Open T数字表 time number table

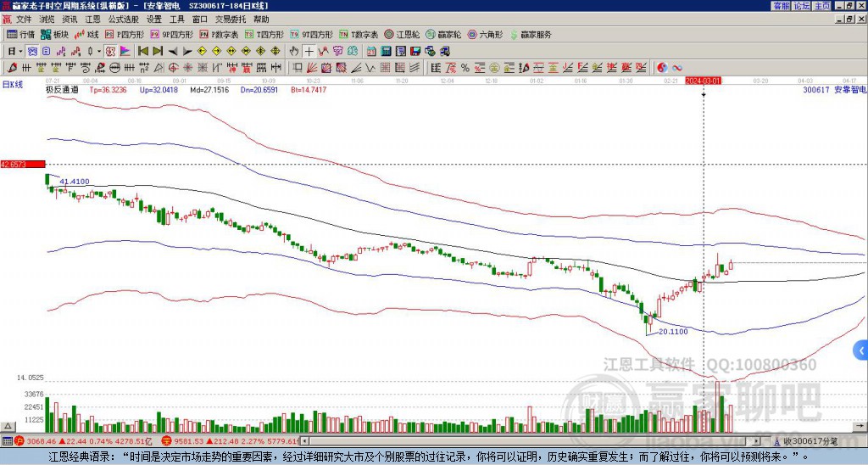coord(359,34)
